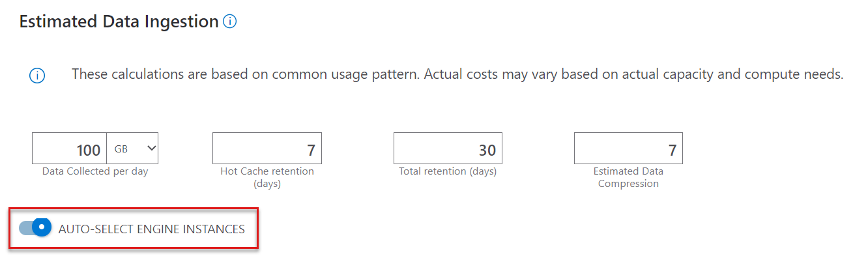Toggle the AUTO-SELECT ENGINE INSTANCES switch
Image resolution: width=868 pixels, height=258 pixels.
[35, 228]
